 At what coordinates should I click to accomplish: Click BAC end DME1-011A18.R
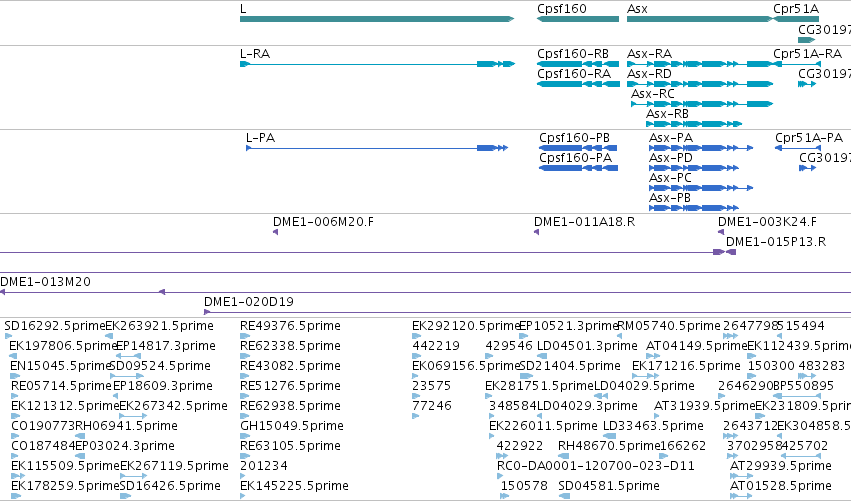tap(585, 222)
